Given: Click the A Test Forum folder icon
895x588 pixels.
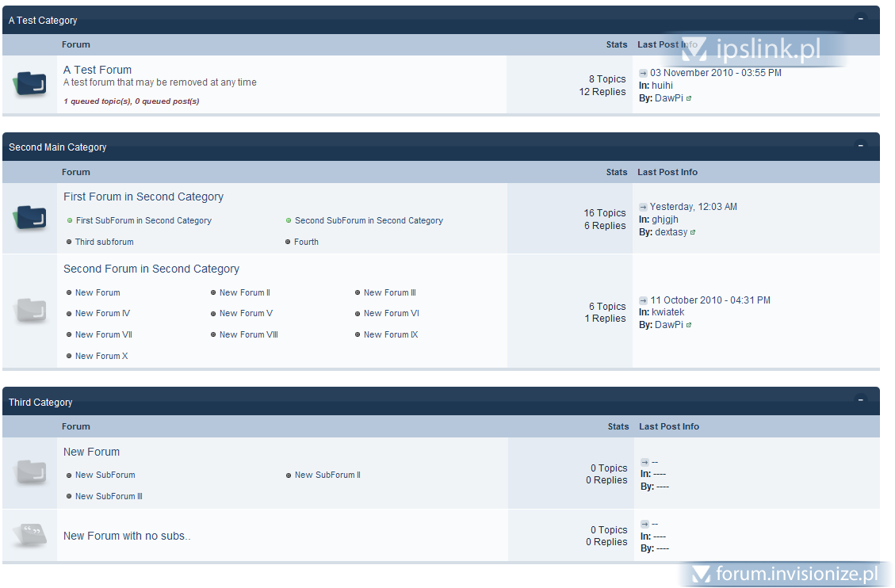Looking at the screenshot, I should pyautogui.click(x=30, y=83).
